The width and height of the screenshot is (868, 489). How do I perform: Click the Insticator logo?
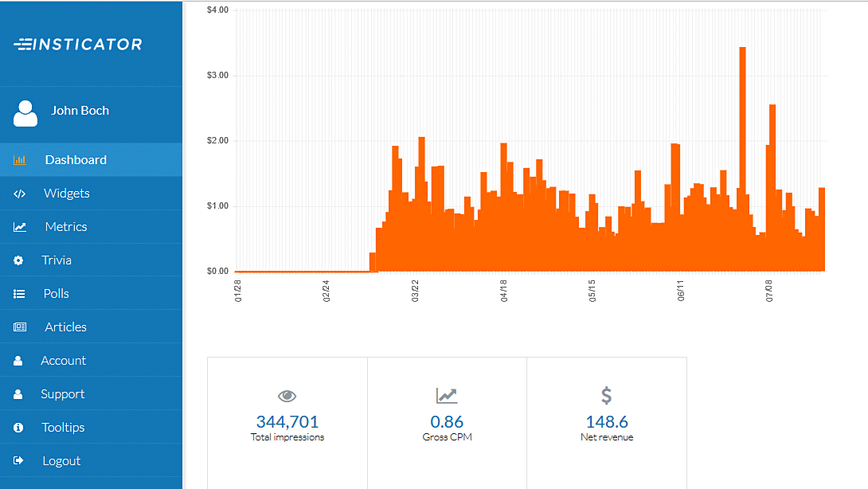point(78,45)
